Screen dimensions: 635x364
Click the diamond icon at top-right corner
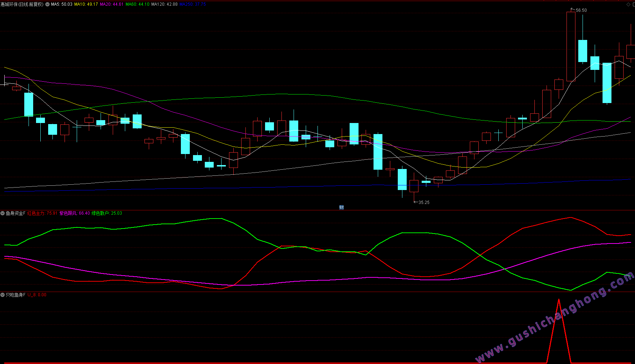[629, 4]
